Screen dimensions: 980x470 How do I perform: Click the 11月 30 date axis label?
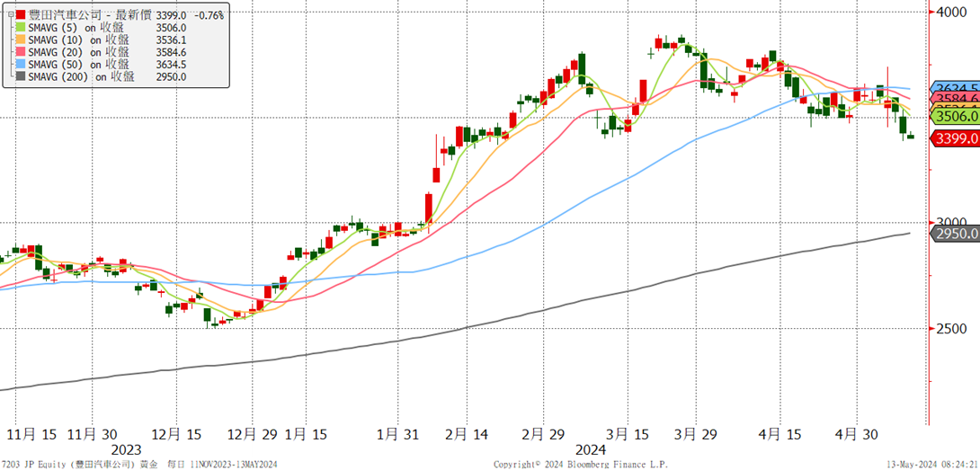[91, 433]
